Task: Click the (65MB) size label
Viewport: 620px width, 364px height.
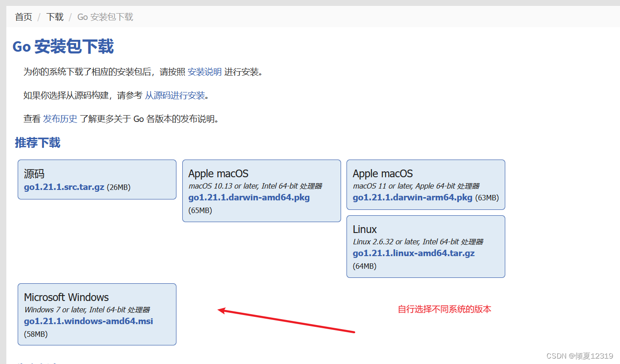Action: (x=200, y=210)
